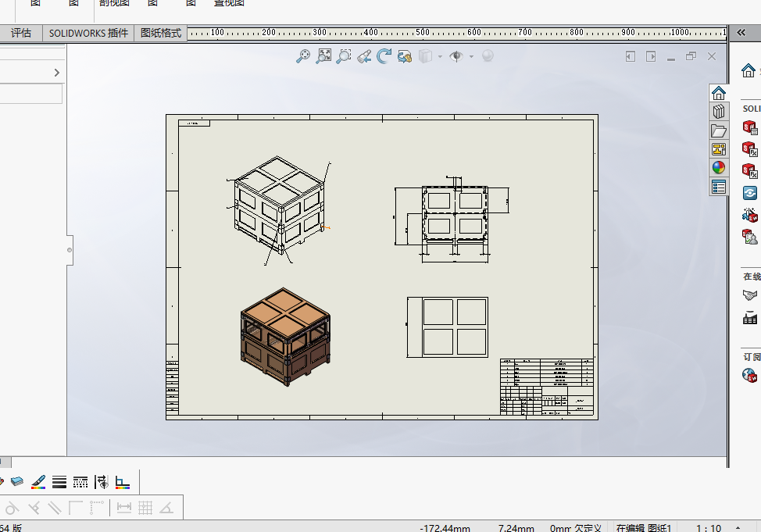Open the Custom Properties tab icon
The image size is (761, 532).
(x=719, y=187)
